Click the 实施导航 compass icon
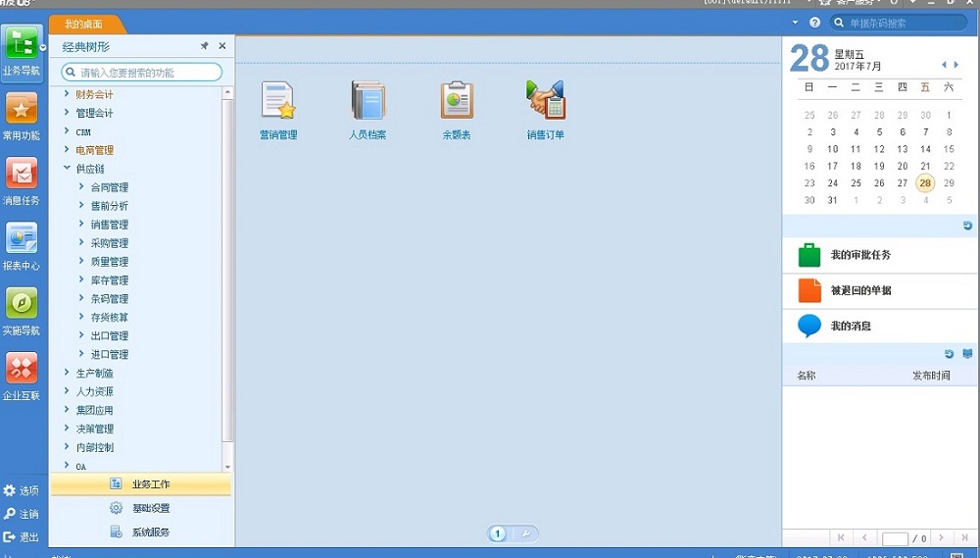This screenshot has height=558, width=980. [22, 304]
